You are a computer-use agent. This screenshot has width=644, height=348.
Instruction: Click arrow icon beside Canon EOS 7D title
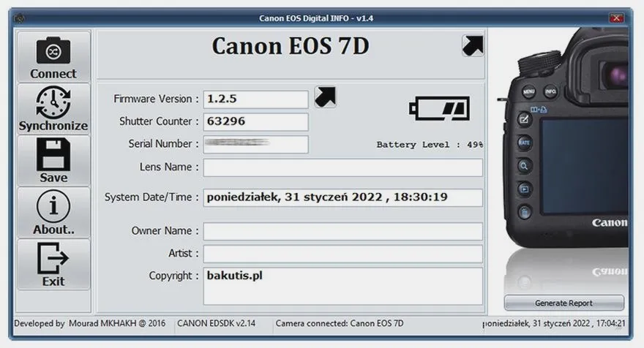[x=473, y=45]
